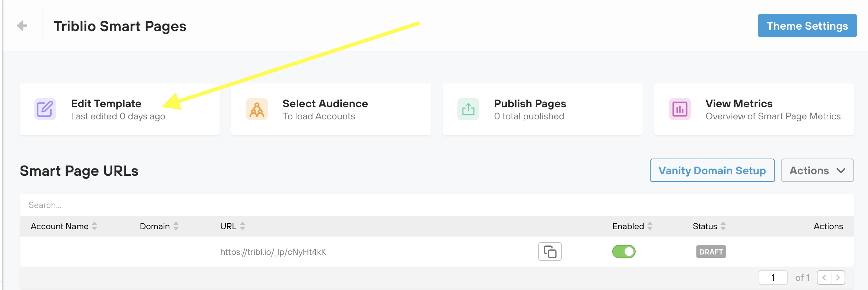The height and width of the screenshot is (290, 868).
Task: Click the Triblio Smart Pages title
Action: point(120,26)
